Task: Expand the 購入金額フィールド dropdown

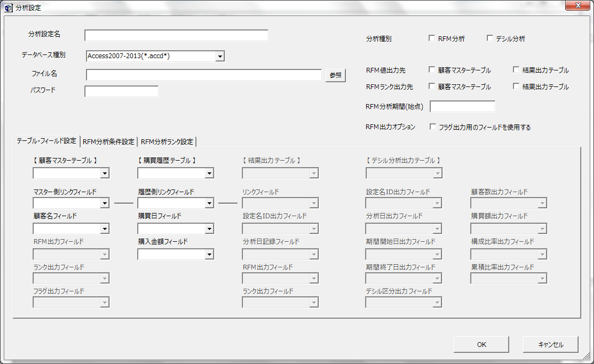Action: pos(209,254)
